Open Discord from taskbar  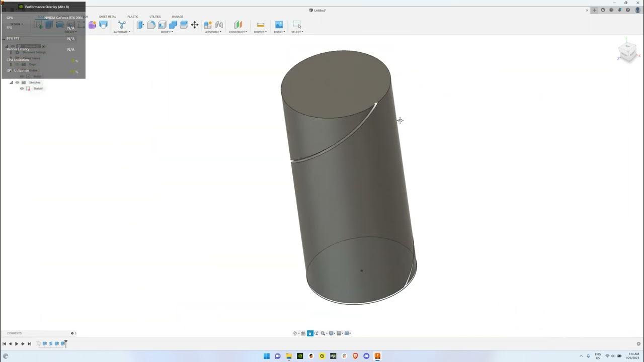click(366, 356)
